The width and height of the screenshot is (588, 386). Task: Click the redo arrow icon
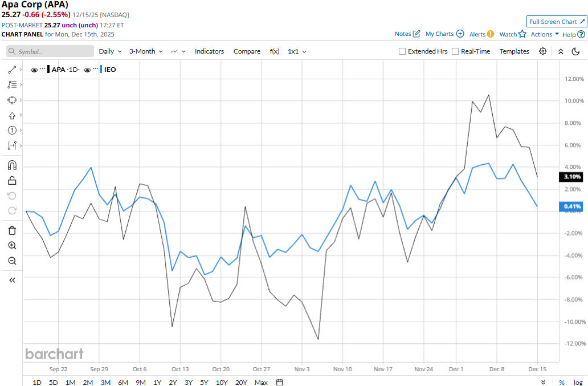(12, 211)
